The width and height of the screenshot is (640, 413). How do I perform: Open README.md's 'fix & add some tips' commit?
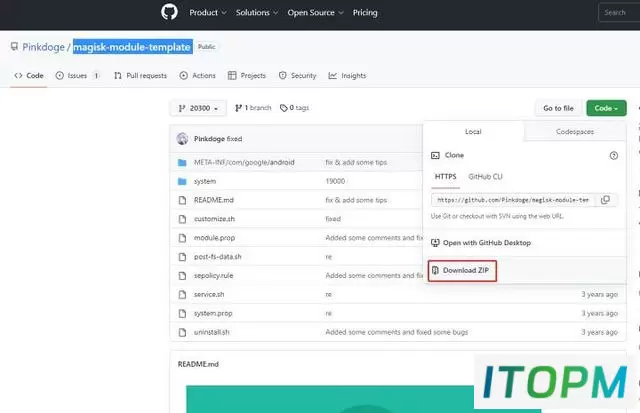point(356,200)
